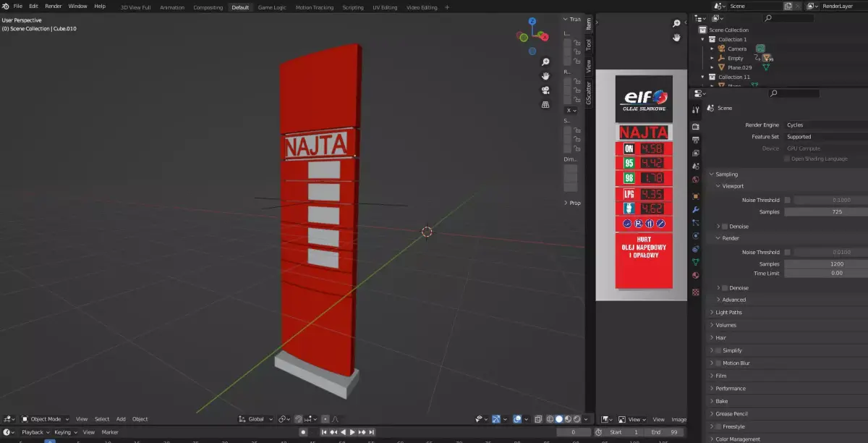
Task: Open the File menu
Action: (x=17, y=6)
